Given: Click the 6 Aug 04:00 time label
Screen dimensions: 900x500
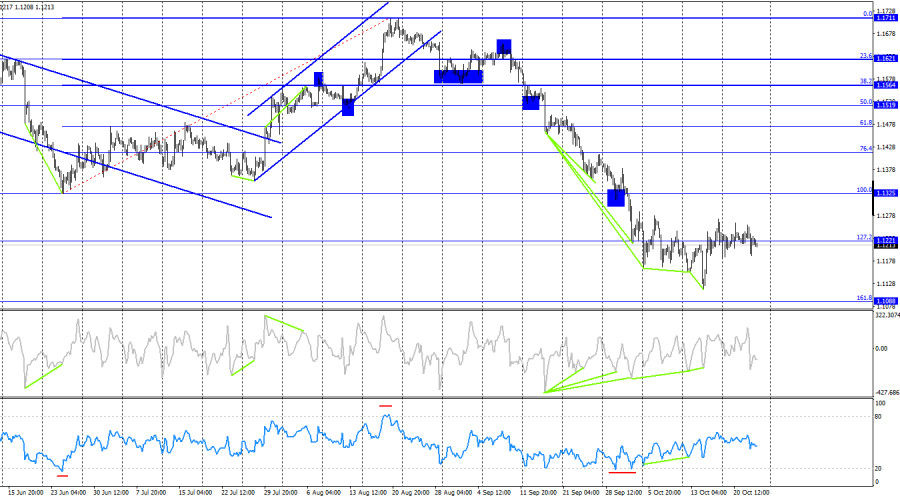Looking at the screenshot, I should tap(323, 493).
